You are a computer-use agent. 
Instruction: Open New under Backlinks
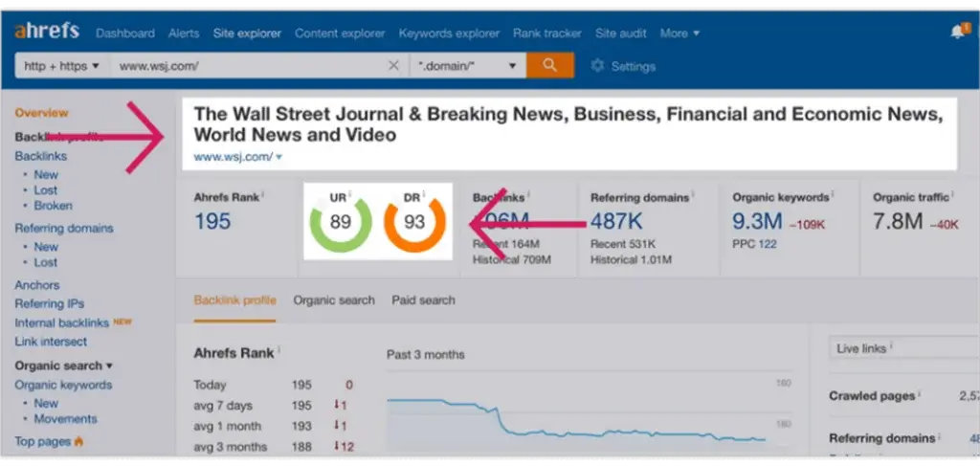(46, 175)
